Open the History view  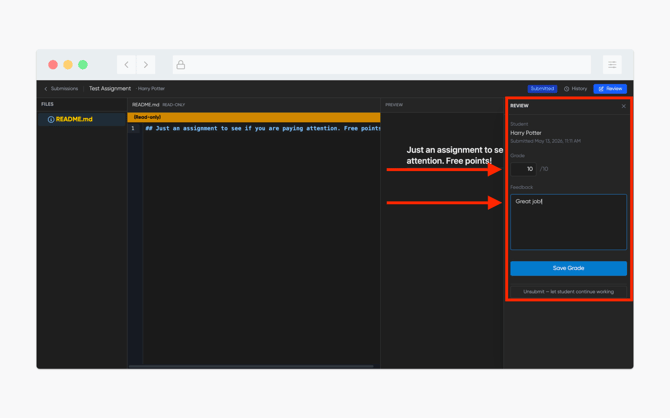[575, 88]
